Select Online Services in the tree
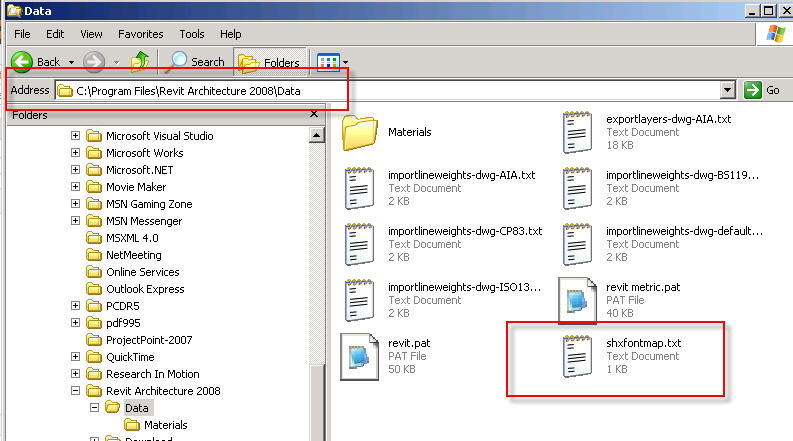 (143, 272)
